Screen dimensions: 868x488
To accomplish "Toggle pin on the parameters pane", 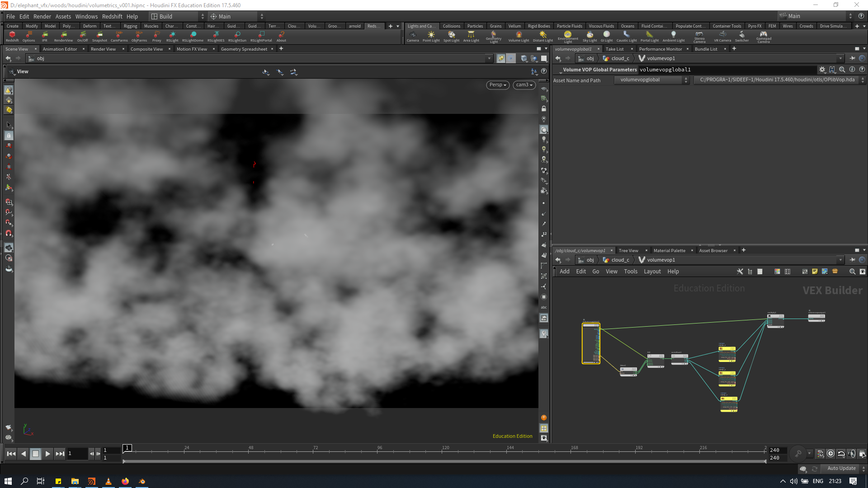I will [x=852, y=58].
